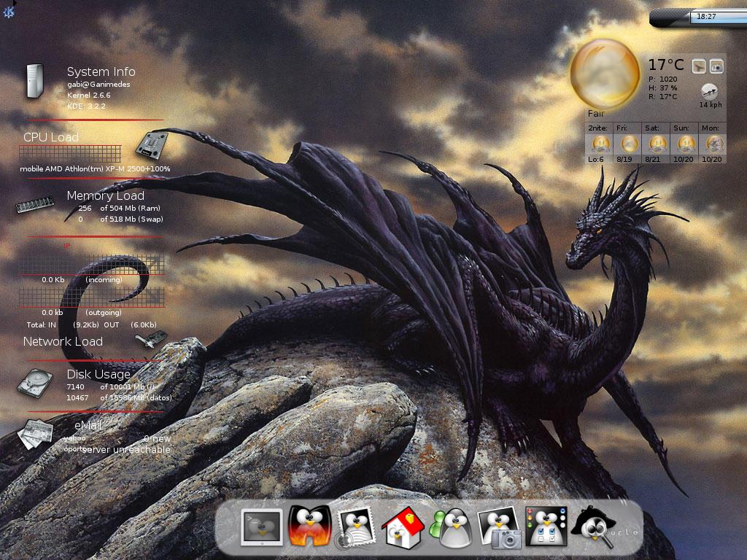Select the Sat forecast icon
Image resolution: width=747 pixels, height=560 pixels.
point(657,144)
